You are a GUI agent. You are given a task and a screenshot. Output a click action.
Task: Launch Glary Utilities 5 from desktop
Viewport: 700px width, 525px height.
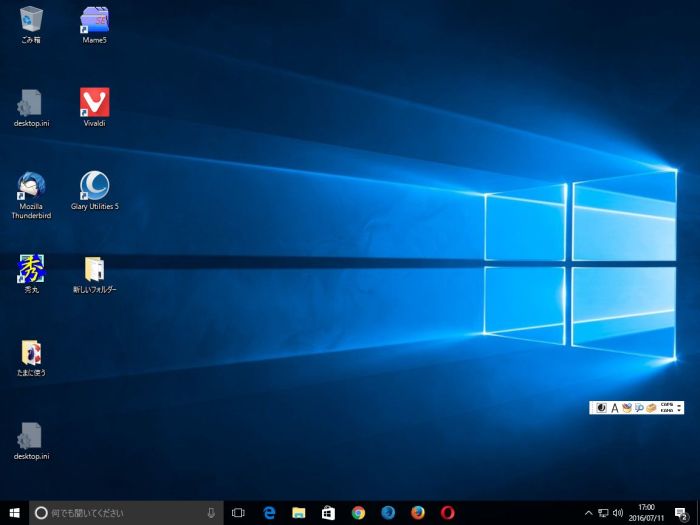pyautogui.click(x=95, y=186)
